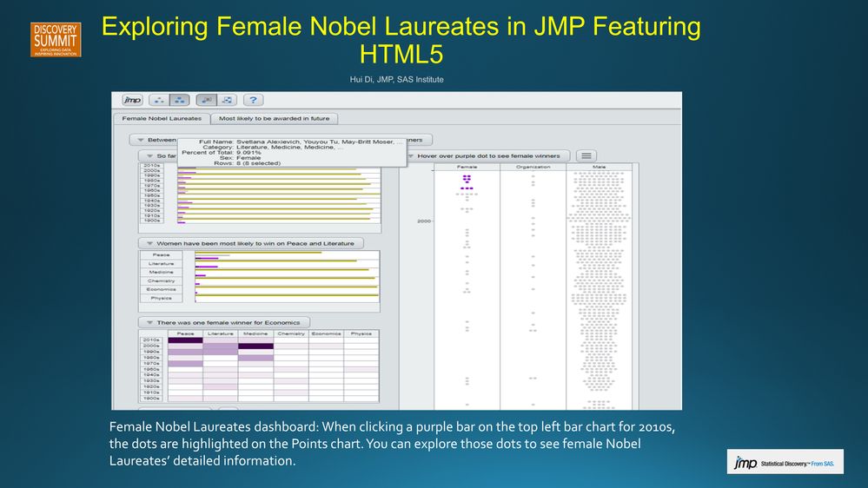Click the 2000 axis label on the points chart
The height and width of the screenshot is (488, 868).
[423, 221]
